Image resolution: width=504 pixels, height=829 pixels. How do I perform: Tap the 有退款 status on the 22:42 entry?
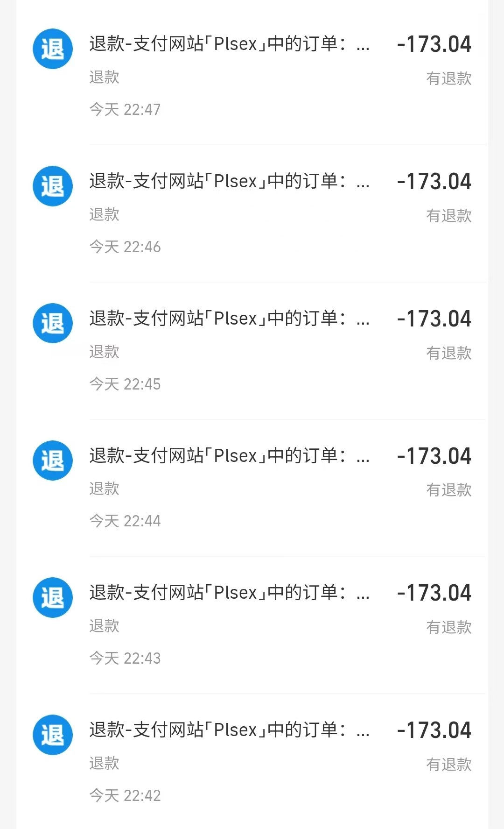[x=449, y=765]
